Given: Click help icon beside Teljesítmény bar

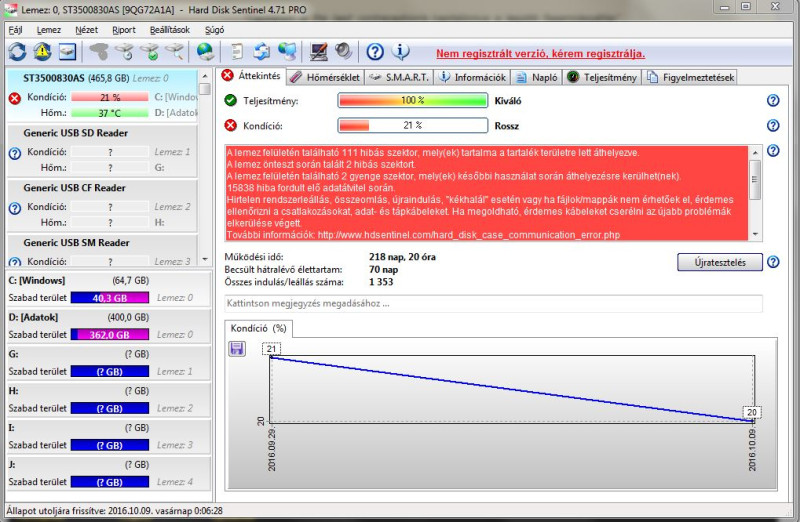Looking at the screenshot, I should (773, 101).
